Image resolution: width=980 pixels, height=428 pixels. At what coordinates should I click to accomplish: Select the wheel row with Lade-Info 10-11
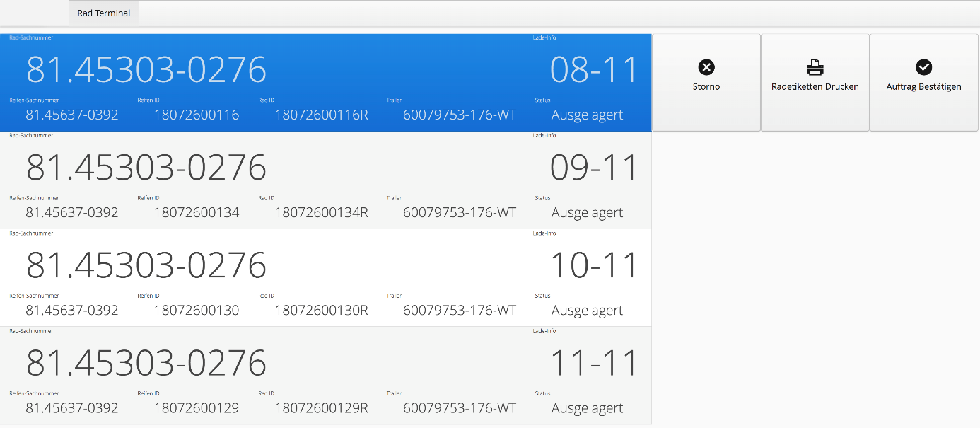[325, 266]
